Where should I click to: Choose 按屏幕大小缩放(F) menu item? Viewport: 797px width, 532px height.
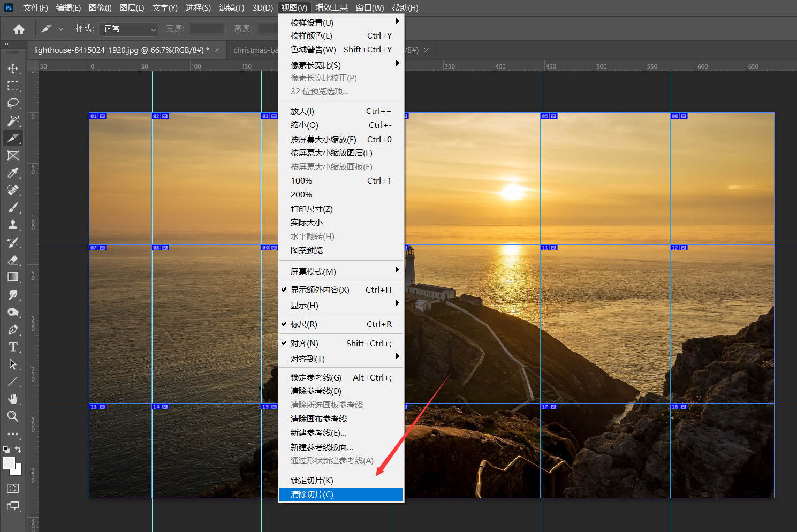341,139
